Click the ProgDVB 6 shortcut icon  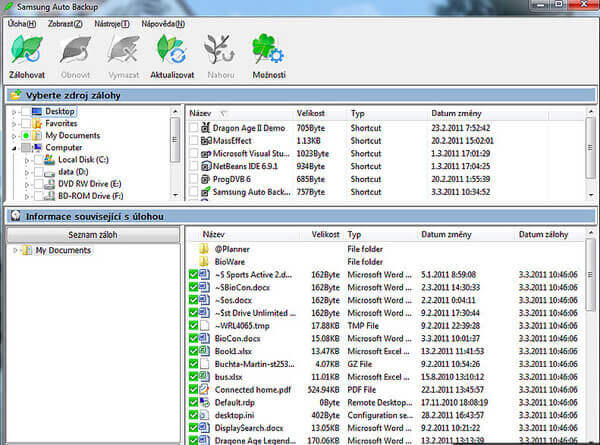coord(206,179)
